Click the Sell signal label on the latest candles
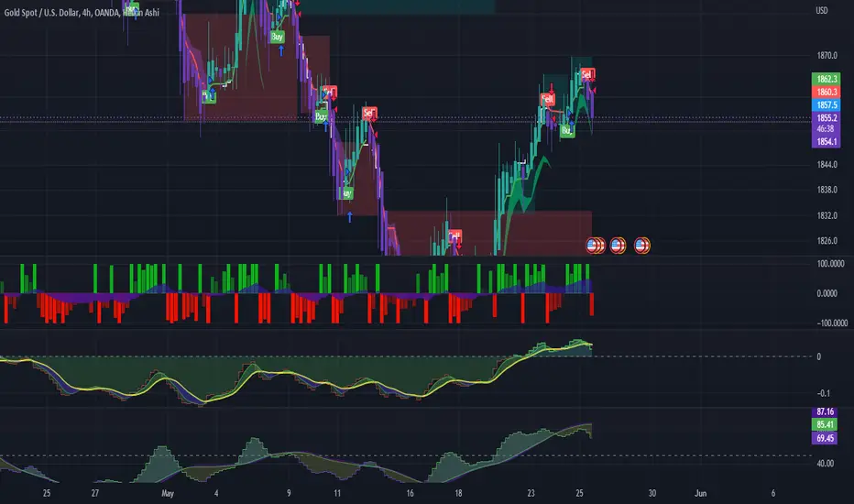The image size is (854, 504). coord(587,73)
